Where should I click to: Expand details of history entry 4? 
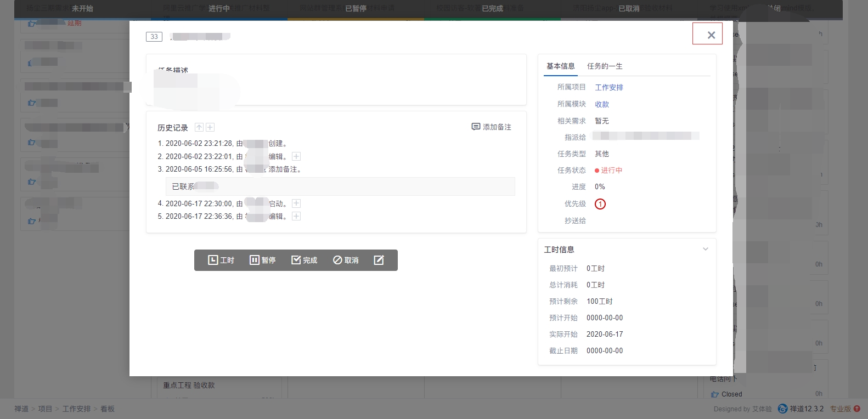coord(296,203)
